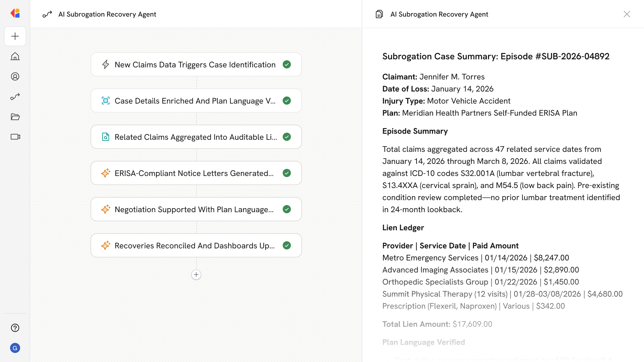Screen dimensions: 644x362
Task: Open the folder icon in sidebar
Action: [15, 117]
